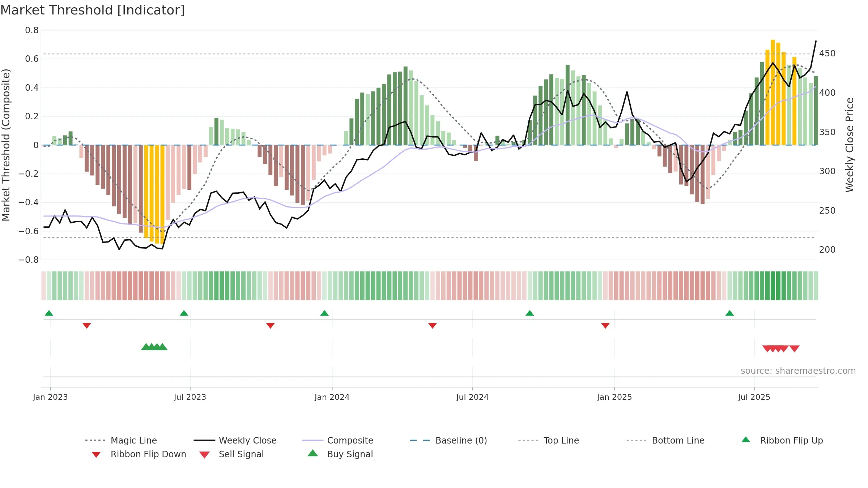This screenshot has height=488, width=868.
Task: Click the Jan 2024 x-axis label
Action: pos(332,397)
